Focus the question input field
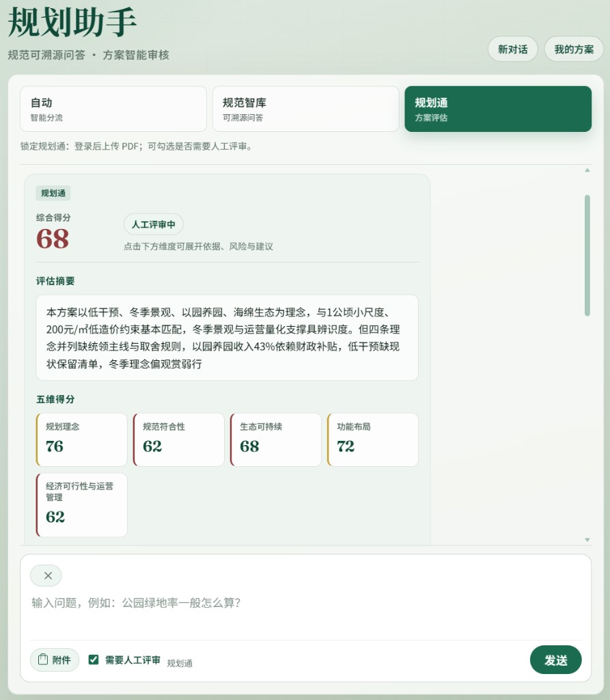 (305, 614)
